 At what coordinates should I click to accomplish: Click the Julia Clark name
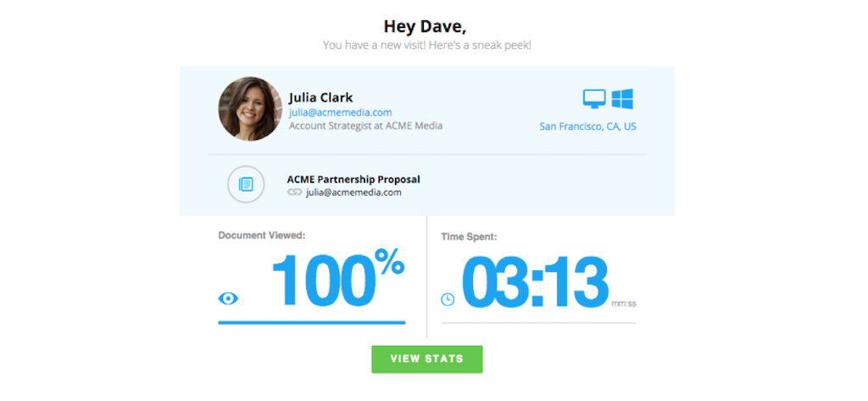pos(321,98)
